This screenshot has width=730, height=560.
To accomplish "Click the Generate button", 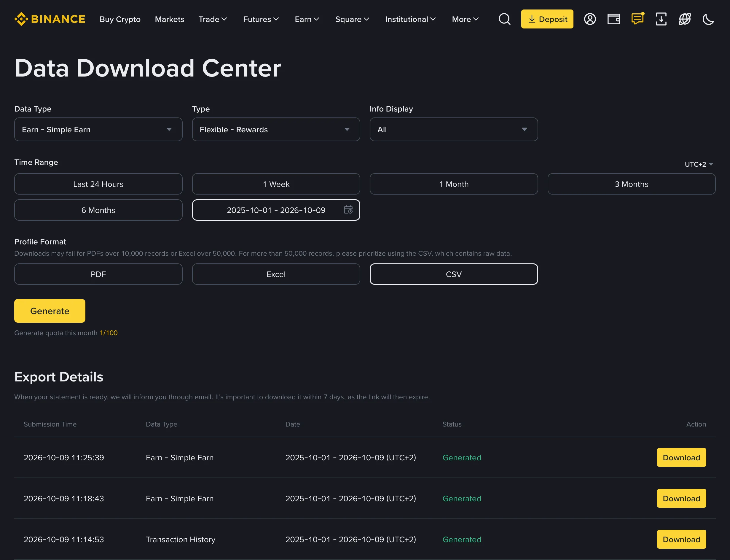I will tap(50, 311).
